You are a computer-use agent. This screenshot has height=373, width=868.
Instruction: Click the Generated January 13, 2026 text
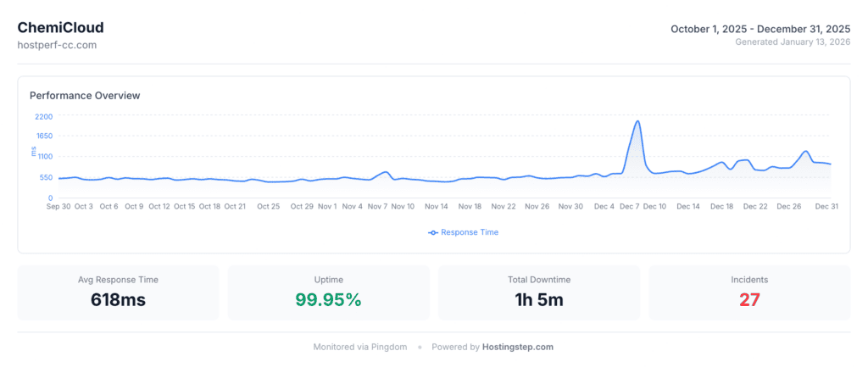pyautogui.click(x=793, y=42)
